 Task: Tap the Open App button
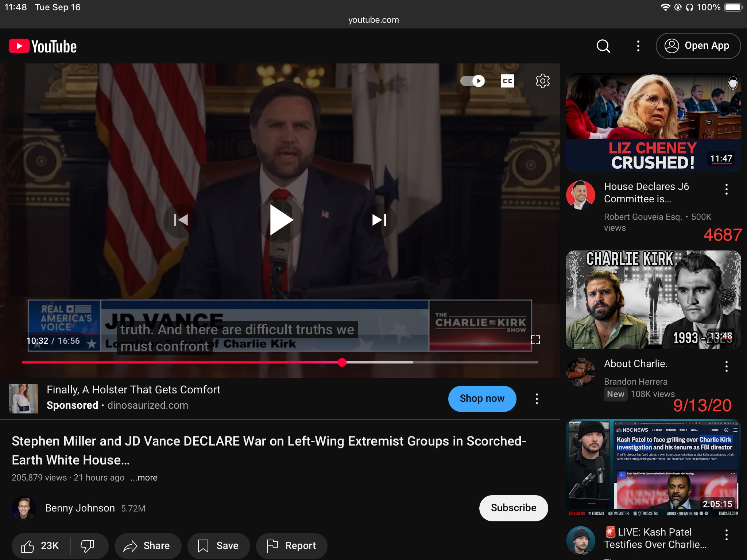[698, 46]
